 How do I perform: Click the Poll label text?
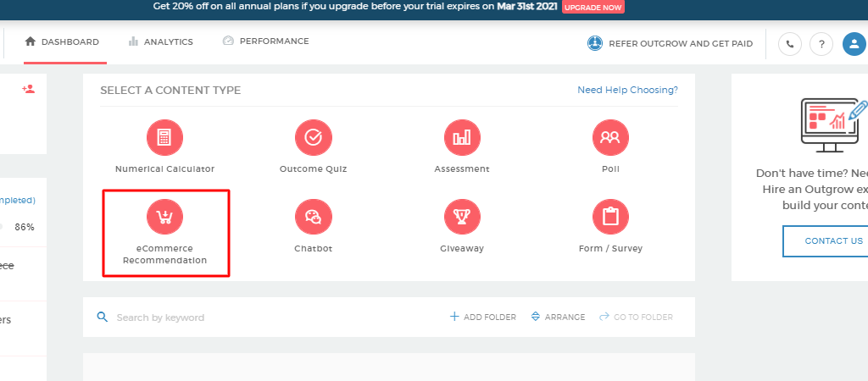pyautogui.click(x=610, y=169)
